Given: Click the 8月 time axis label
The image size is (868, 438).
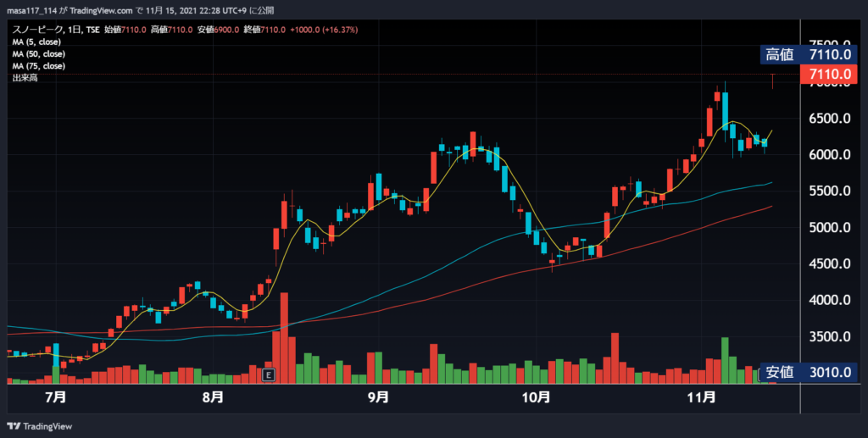Looking at the screenshot, I should coord(213,397).
